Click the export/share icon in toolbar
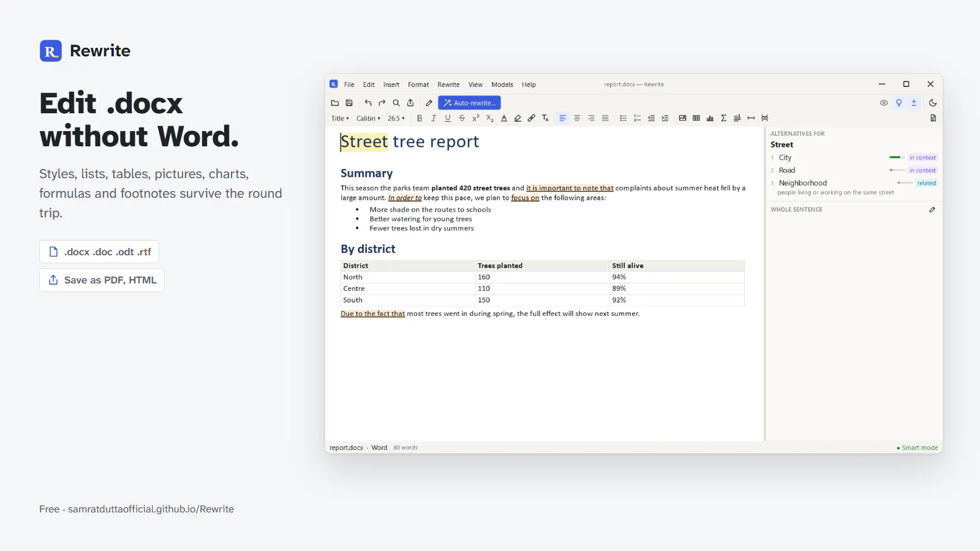The width and height of the screenshot is (980, 551). 410,103
